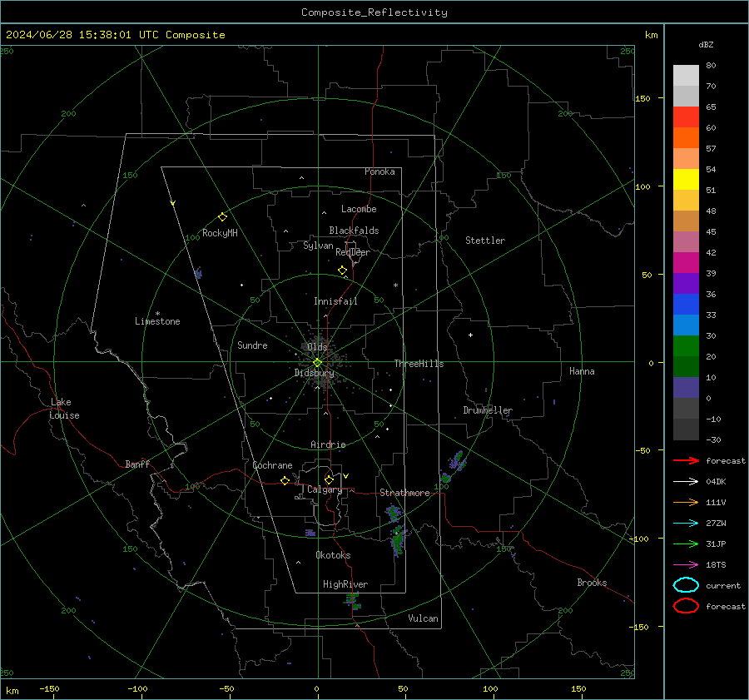The width and height of the screenshot is (749, 700).
Task: Click the Ponoka city label
Action: tap(379, 171)
